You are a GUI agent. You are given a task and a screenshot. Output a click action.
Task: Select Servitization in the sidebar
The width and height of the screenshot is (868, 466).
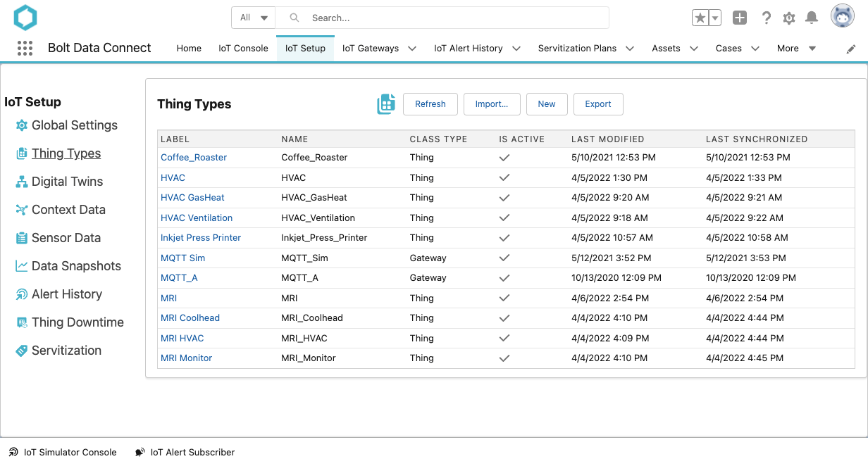tap(66, 351)
